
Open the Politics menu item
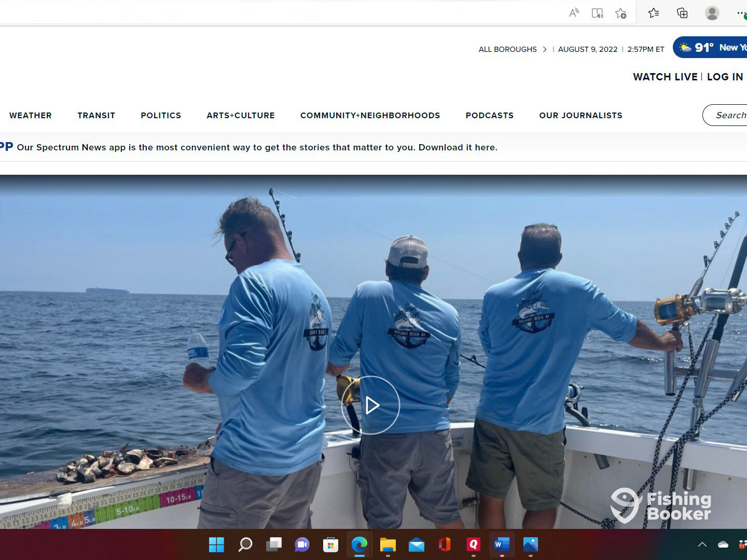161,115
